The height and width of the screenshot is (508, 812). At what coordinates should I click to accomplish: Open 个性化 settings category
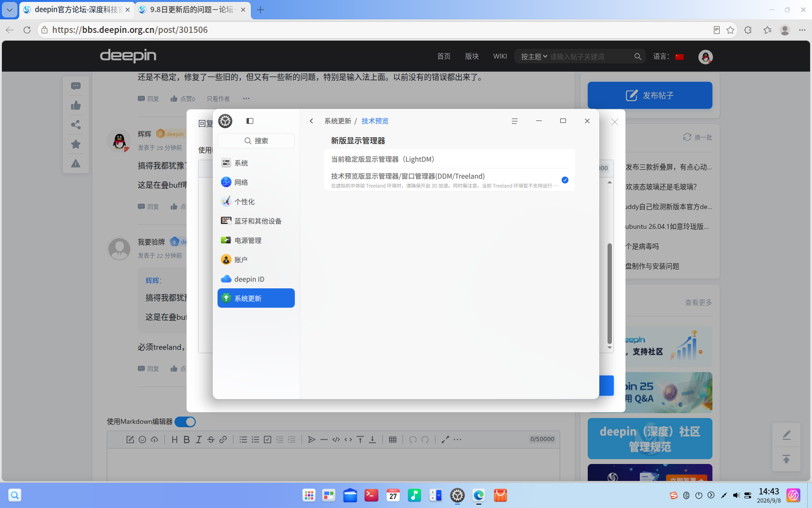tap(256, 202)
